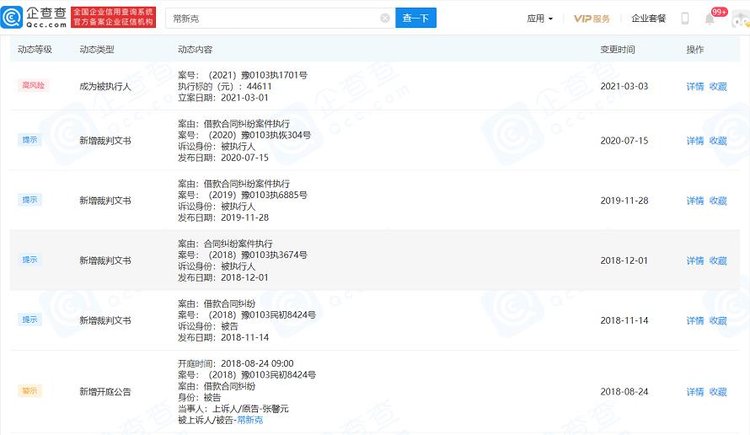Select 新增裁判文书 in the 2018-12-01 row
The width and height of the screenshot is (750, 435).
pyautogui.click(x=105, y=260)
